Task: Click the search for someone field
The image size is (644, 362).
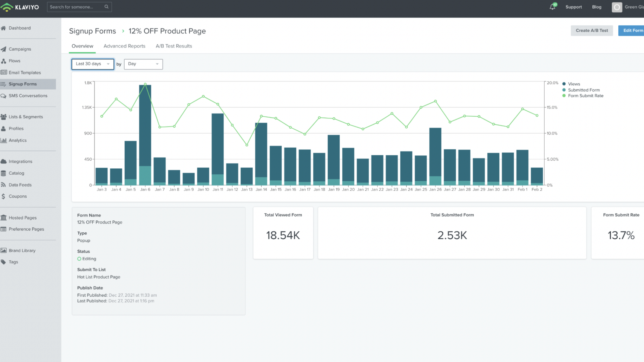Action: (x=75, y=7)
